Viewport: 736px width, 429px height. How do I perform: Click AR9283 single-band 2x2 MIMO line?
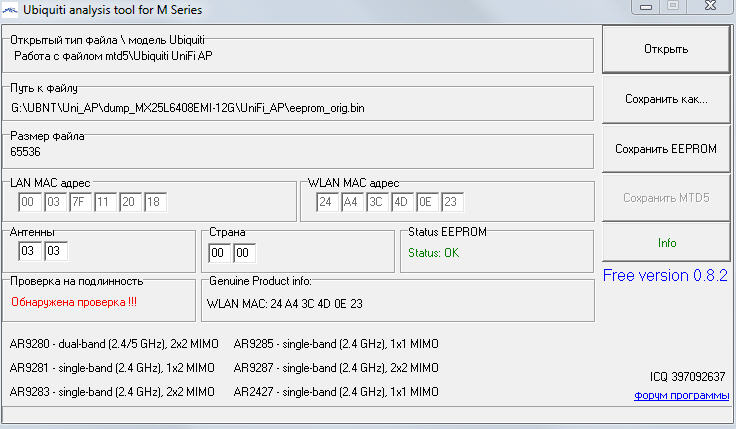(112, 392)
